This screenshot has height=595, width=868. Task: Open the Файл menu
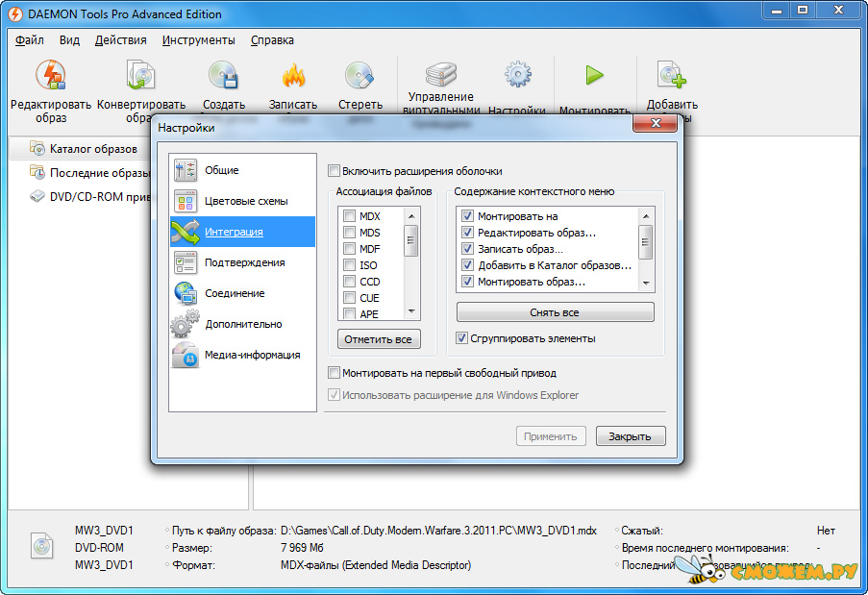click(x=30, y=39)
